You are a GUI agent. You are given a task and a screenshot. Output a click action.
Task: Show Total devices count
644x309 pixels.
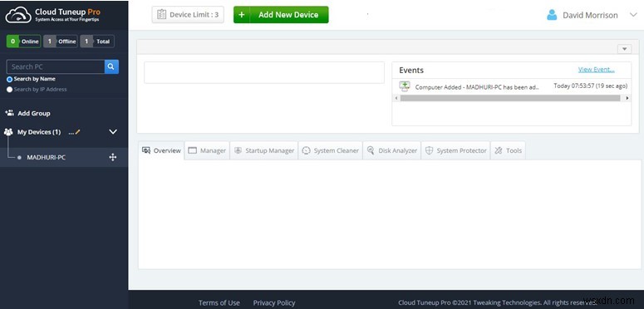[97, 42]
